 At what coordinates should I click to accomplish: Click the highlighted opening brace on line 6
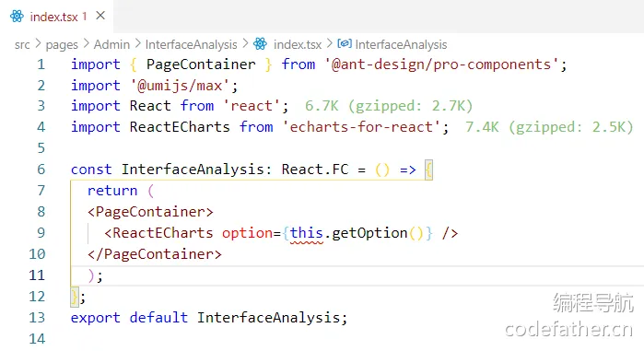[x=428, y=170]
